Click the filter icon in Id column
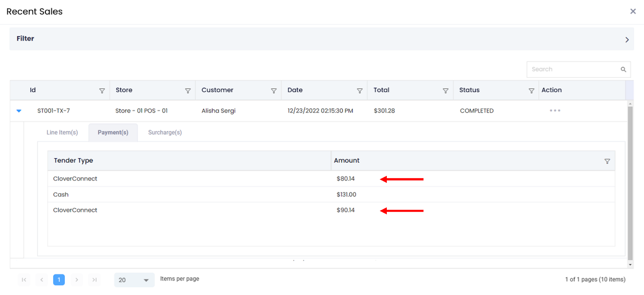Image resolution: width=644 pixels, height=295 pixels. tap(102, 91)
